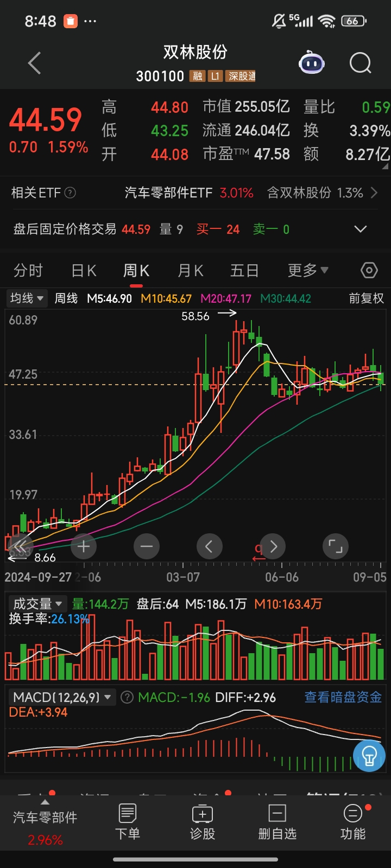The height and width of the screenshot is (868, 391).
Task: Select 周K tab
Action: [x=136, y=270]
